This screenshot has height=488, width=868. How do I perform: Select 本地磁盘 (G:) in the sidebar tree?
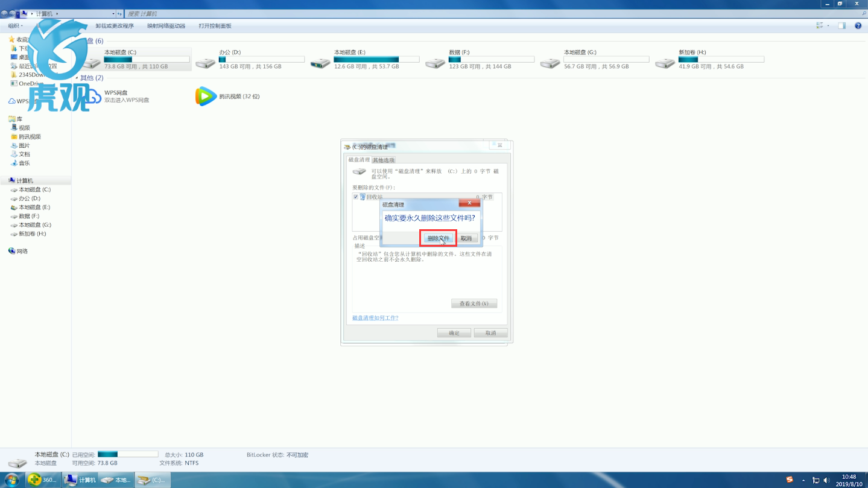[x=31, y=225]
